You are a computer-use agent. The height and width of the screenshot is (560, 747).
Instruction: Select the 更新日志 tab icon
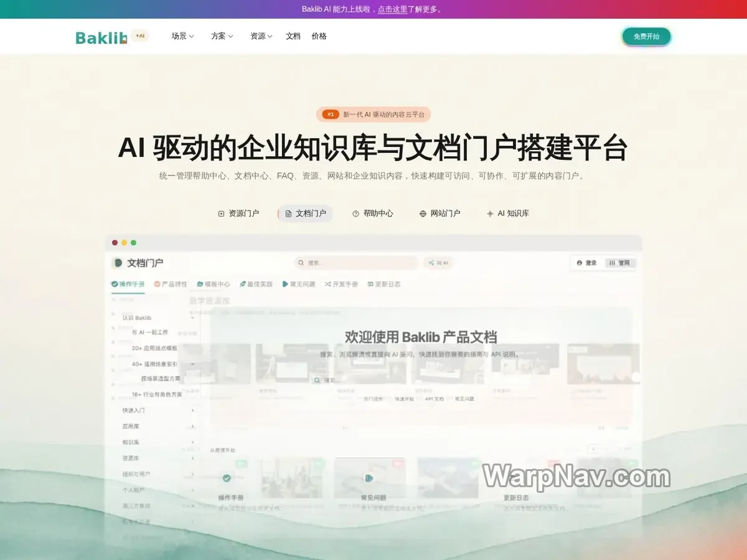click(x=370, y=284)
